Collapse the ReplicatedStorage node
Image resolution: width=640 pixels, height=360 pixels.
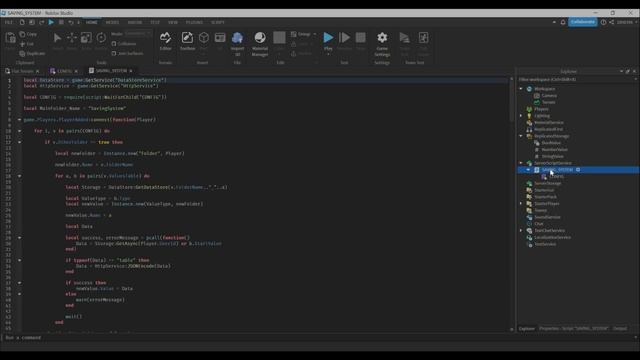coord(521,136)
